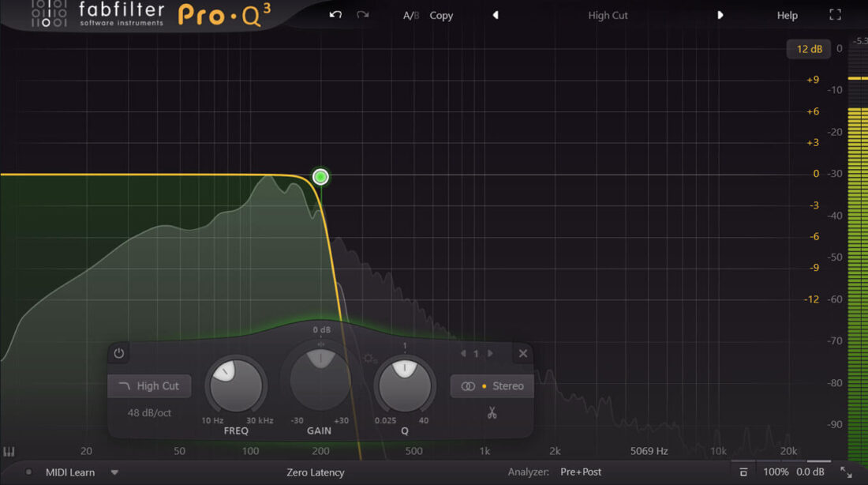
Task: Open the preset menu labeled High Cut
Action: point(608,16)
